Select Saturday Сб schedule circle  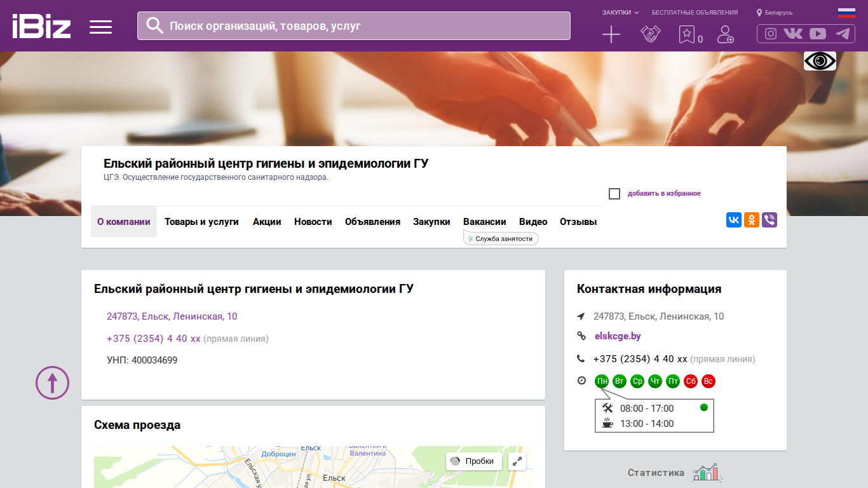(691, 381)
